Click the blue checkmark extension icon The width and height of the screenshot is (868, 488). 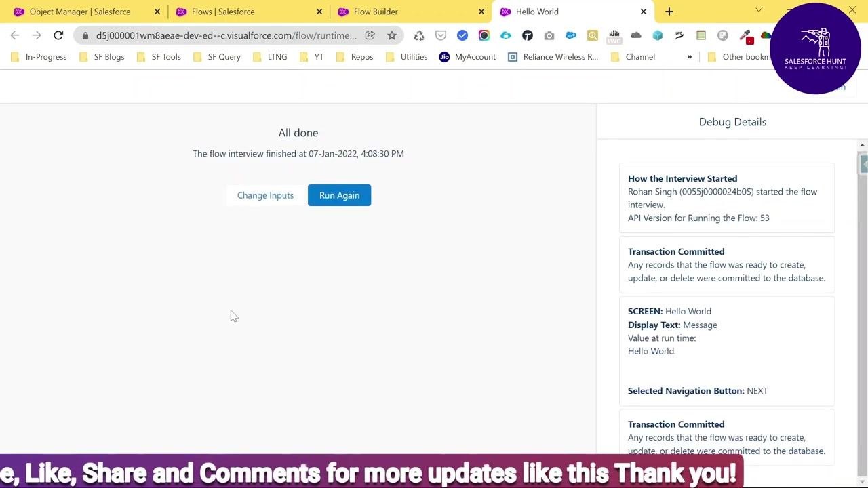click(462, 35)
